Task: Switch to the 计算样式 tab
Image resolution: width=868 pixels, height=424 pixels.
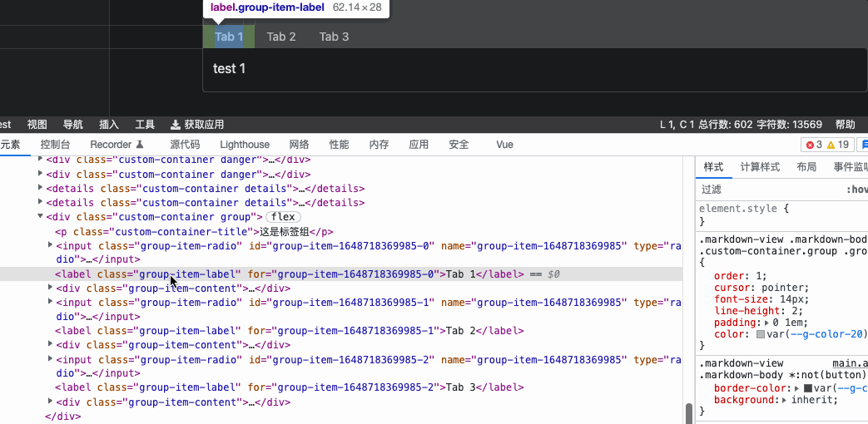Action: pos(760,166)
